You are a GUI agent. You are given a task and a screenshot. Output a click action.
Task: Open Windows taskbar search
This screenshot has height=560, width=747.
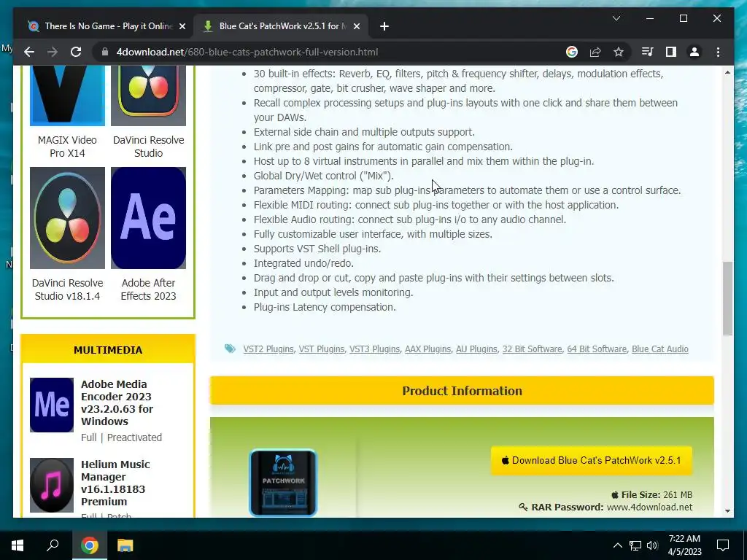point(53,545)
